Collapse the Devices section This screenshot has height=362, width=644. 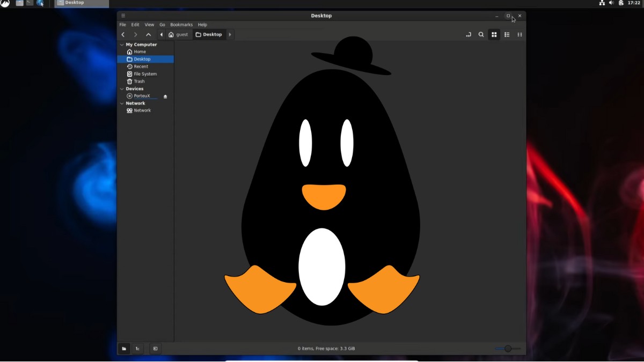coord(122,88)
